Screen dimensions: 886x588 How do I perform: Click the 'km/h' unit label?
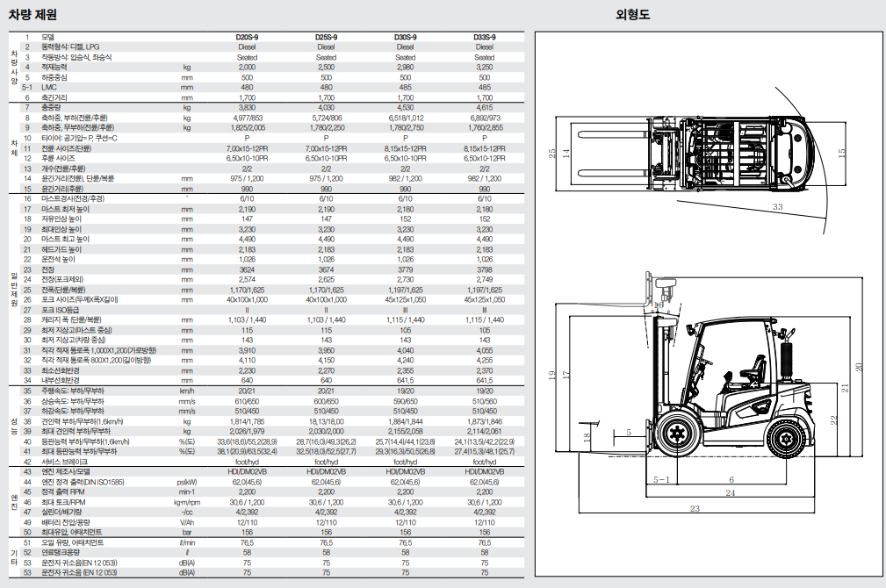point(187,391)
